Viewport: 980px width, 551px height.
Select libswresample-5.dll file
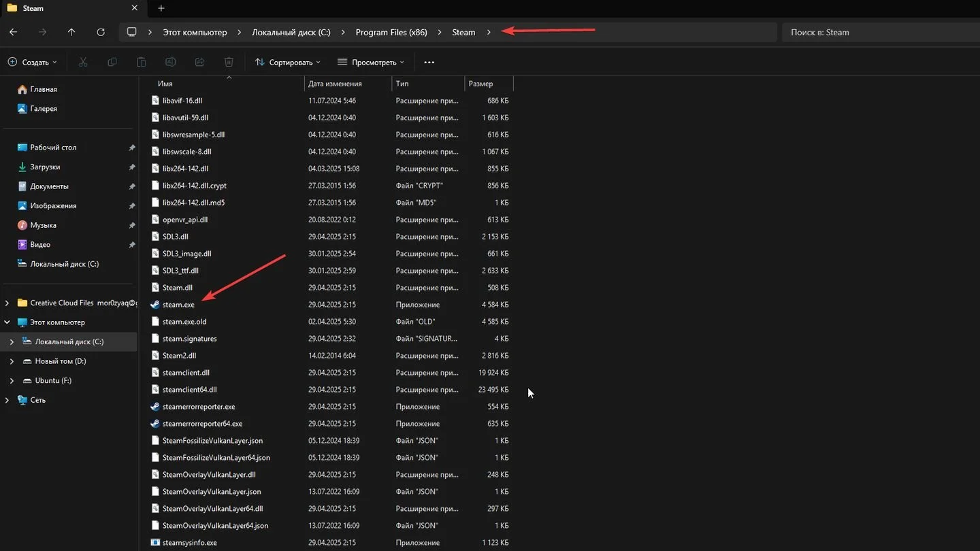(x=193, y=135)
